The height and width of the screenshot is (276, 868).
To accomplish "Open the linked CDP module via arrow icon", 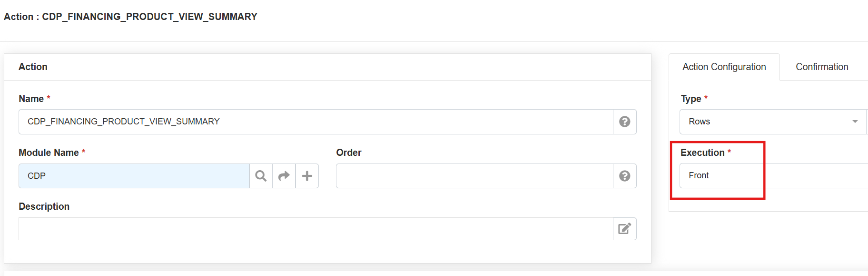I will coord(284,176).
